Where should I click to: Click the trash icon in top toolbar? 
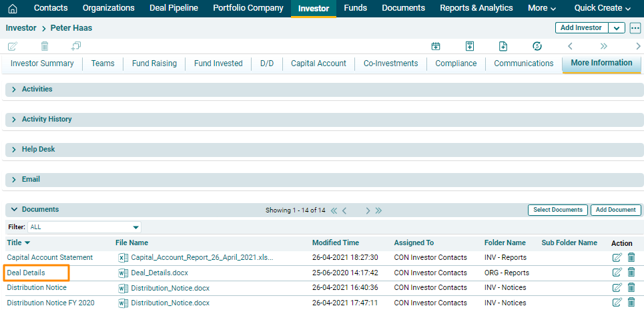(x=45, y=46)
